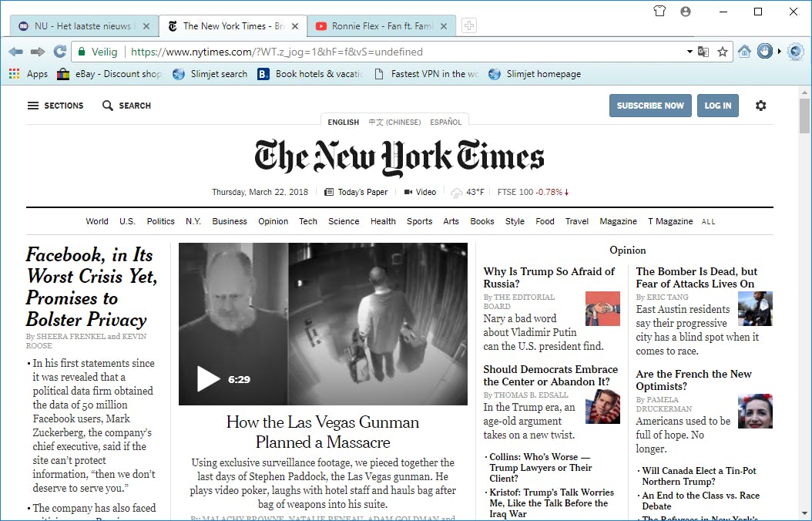Bookmark this page with the star icon
812x521 pixels.
[723, 52]
